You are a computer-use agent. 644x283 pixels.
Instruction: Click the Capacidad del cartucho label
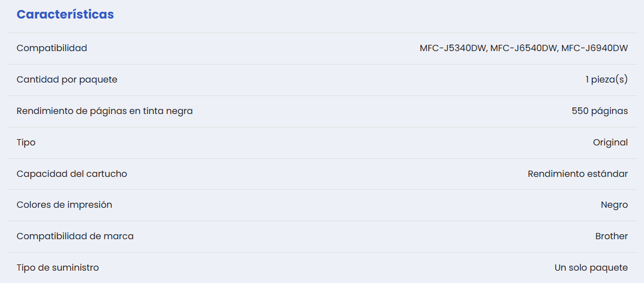(72, 174)
